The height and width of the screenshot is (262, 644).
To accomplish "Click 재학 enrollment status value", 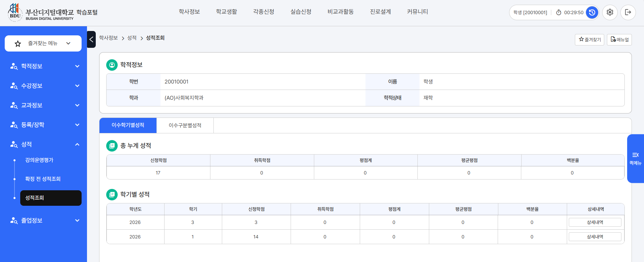I will [428, 98].
